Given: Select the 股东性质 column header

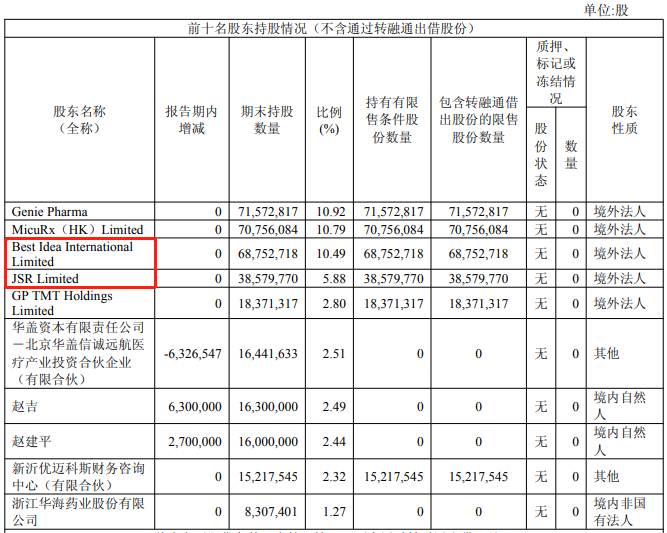Looking at the screenshot, I should pyautogui.click(x=624, y=120).
